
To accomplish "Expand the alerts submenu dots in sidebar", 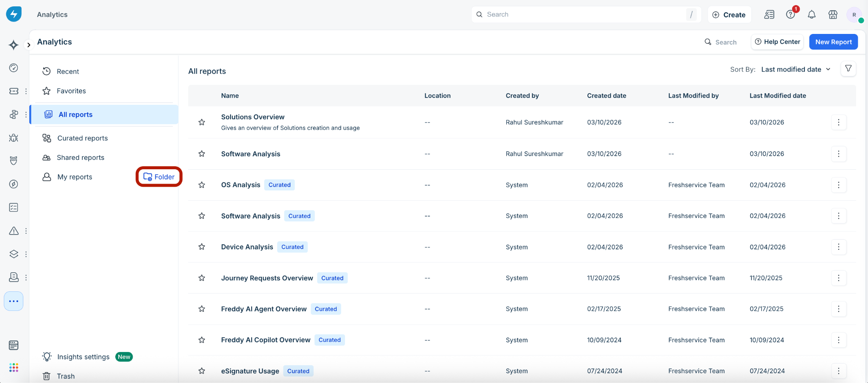I will pos(26,231).
